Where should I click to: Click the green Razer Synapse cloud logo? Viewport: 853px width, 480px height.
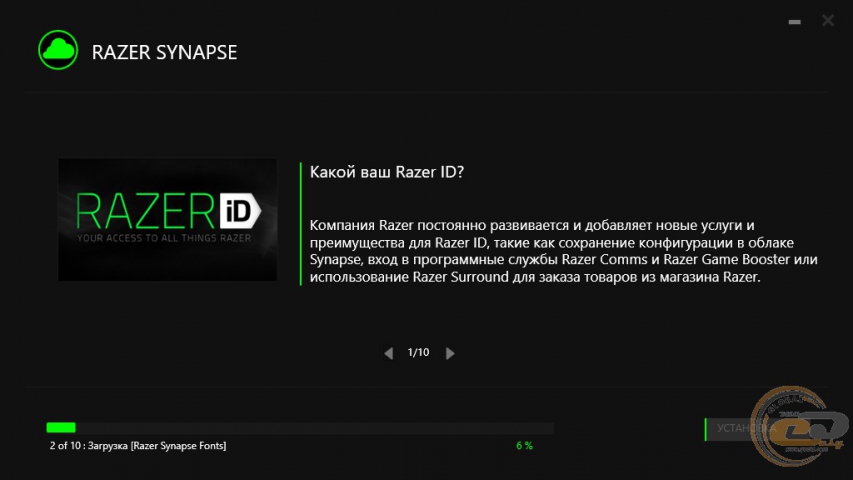(x=58, y=50)
